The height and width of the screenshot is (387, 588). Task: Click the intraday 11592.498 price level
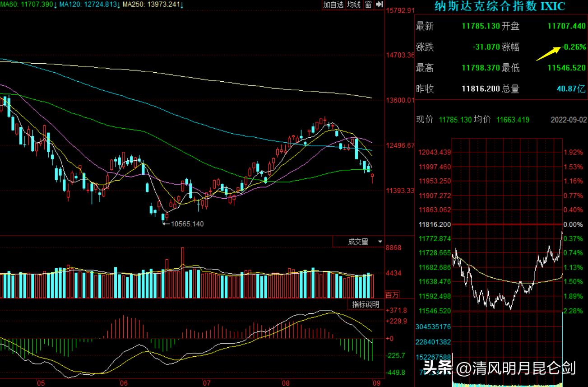point(435,296)
